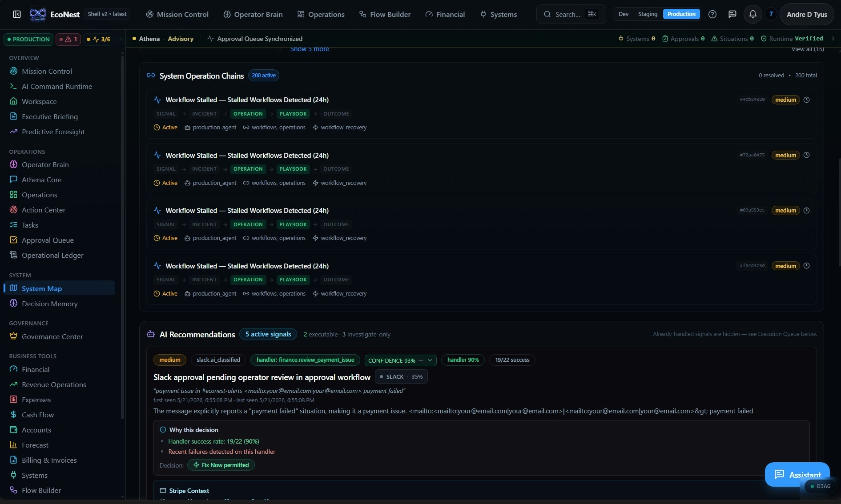Click the System Map icon in sidebar
The image size is (841, 504).
pos(13,288)
